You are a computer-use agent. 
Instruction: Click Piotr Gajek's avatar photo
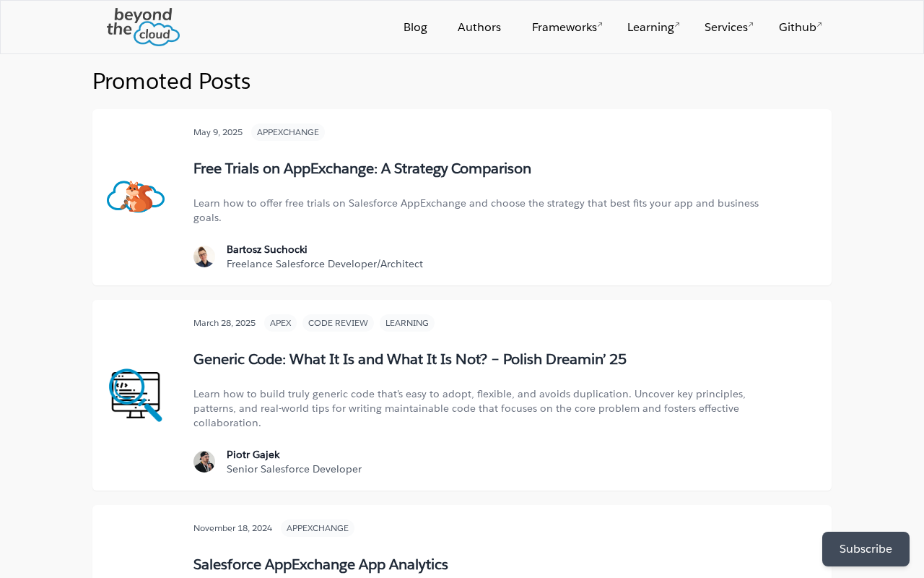coord(204,462)
